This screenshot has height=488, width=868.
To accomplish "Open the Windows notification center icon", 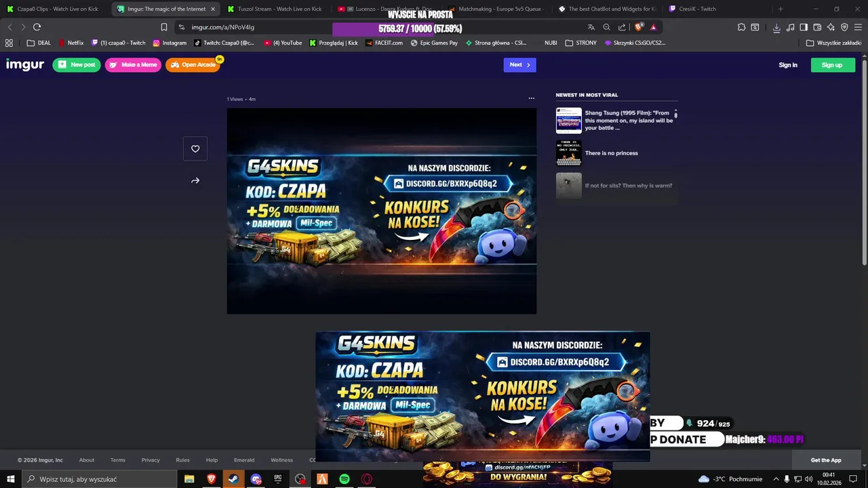I will tap(853, 479).
